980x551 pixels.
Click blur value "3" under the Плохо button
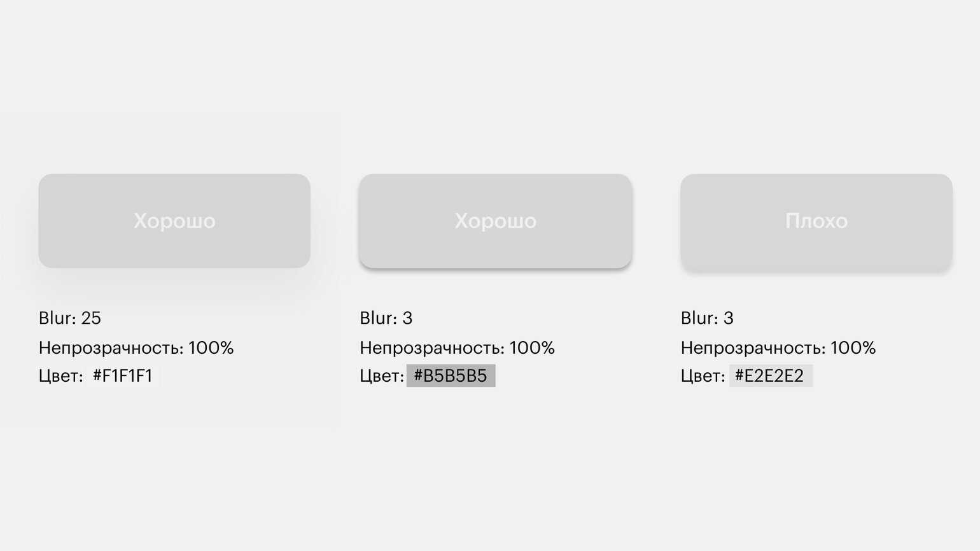click(729, 318)
